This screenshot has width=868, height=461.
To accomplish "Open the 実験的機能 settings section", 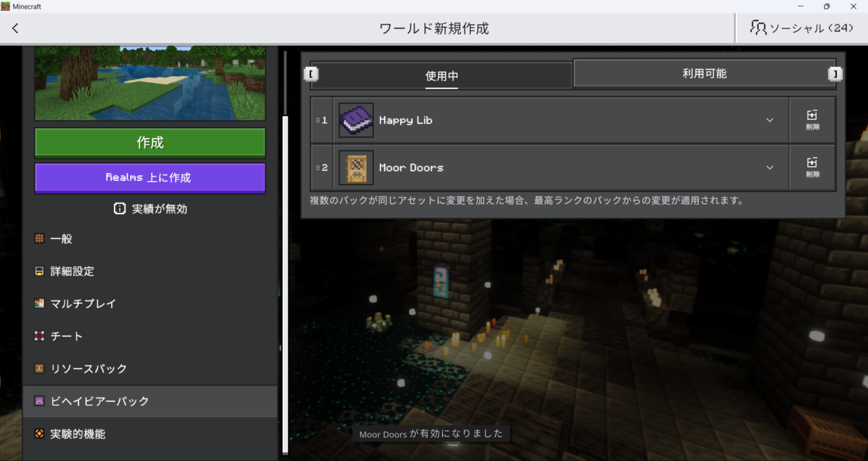I will pyautogui.click(x=150, y=434).
